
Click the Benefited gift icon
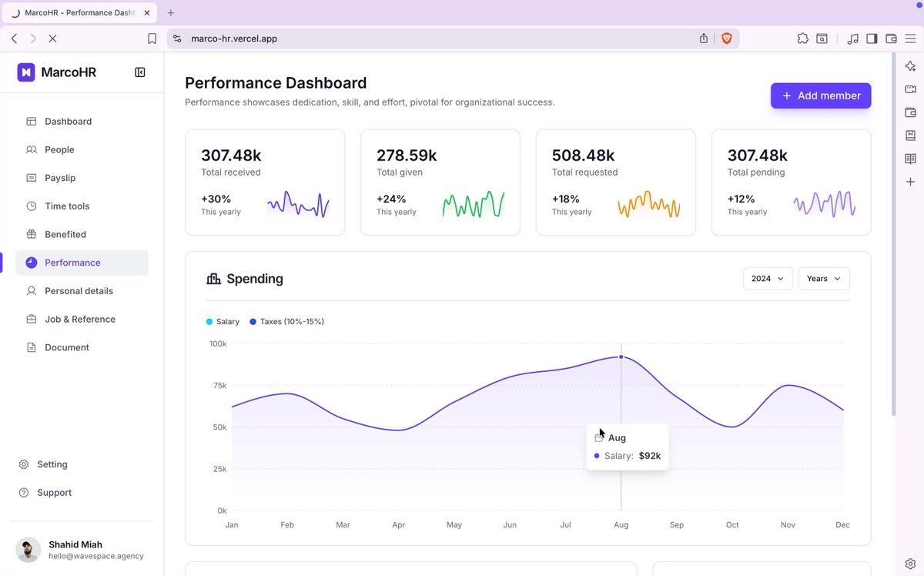[x=32, y=234]
